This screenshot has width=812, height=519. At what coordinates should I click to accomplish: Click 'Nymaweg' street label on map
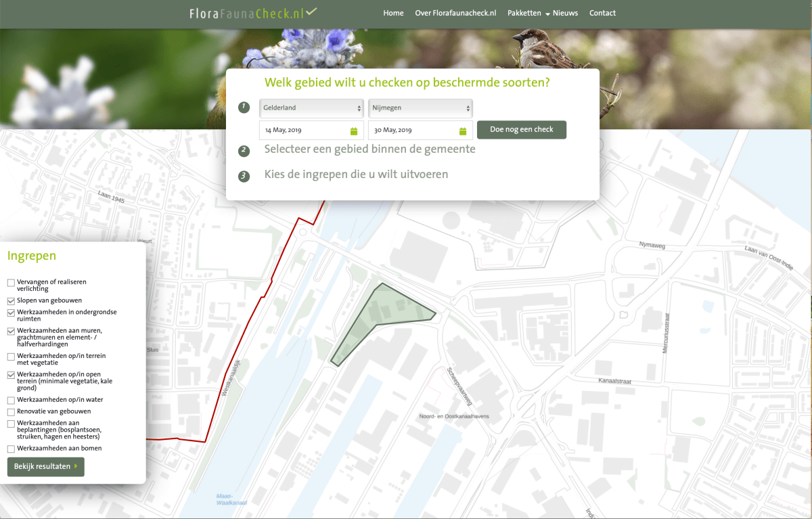tap(652, 244)
